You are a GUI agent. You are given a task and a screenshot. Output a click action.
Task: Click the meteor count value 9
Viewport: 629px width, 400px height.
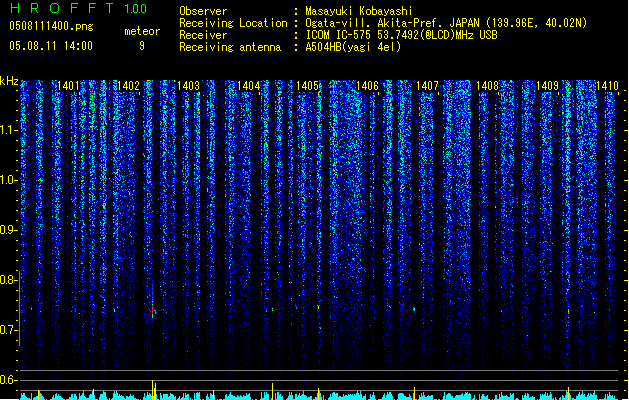click(142, 46)
